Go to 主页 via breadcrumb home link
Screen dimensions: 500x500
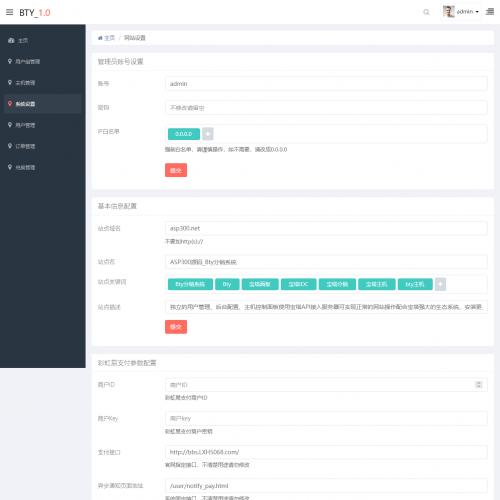tap(106, 38)
